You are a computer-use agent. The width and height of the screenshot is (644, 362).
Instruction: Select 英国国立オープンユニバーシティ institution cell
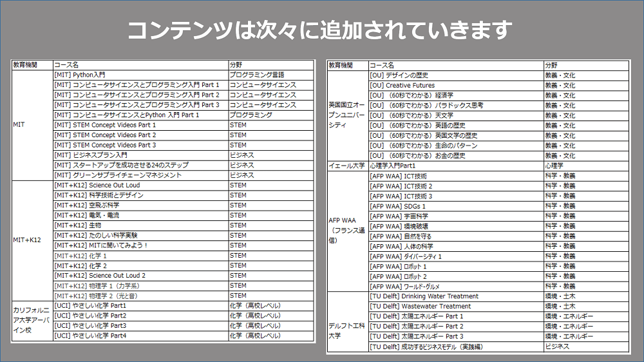(348, 115)
